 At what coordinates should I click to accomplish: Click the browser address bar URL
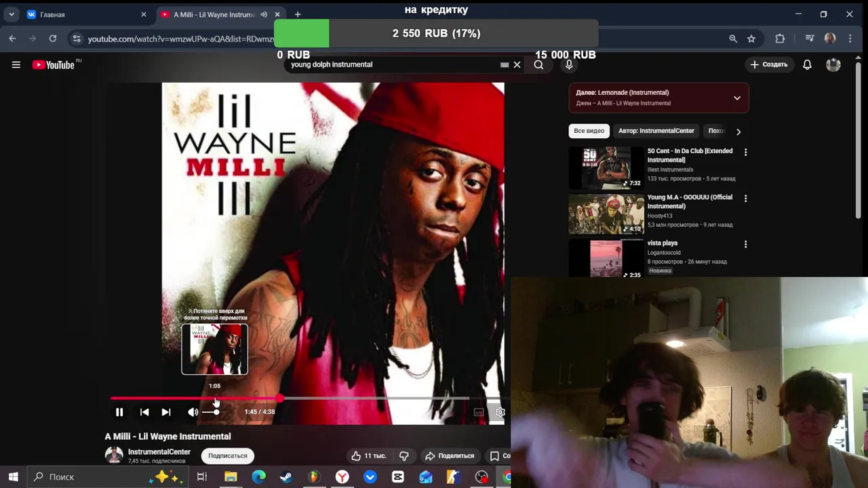tap(181, 39)
